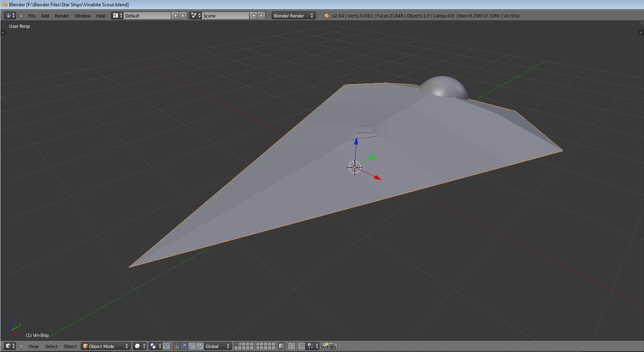Click the Select menu in 3D view header
644x352 pixels.
[51, 346]
